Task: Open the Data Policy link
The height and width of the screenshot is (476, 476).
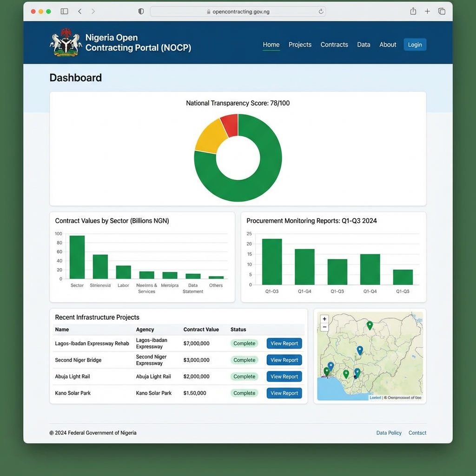Action: point(389,433)
